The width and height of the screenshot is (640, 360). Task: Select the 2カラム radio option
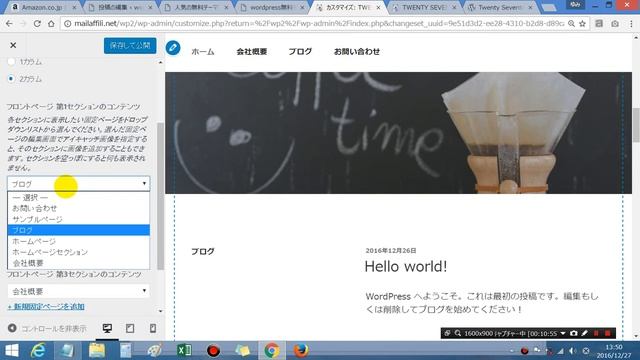[x=11, y=79]
